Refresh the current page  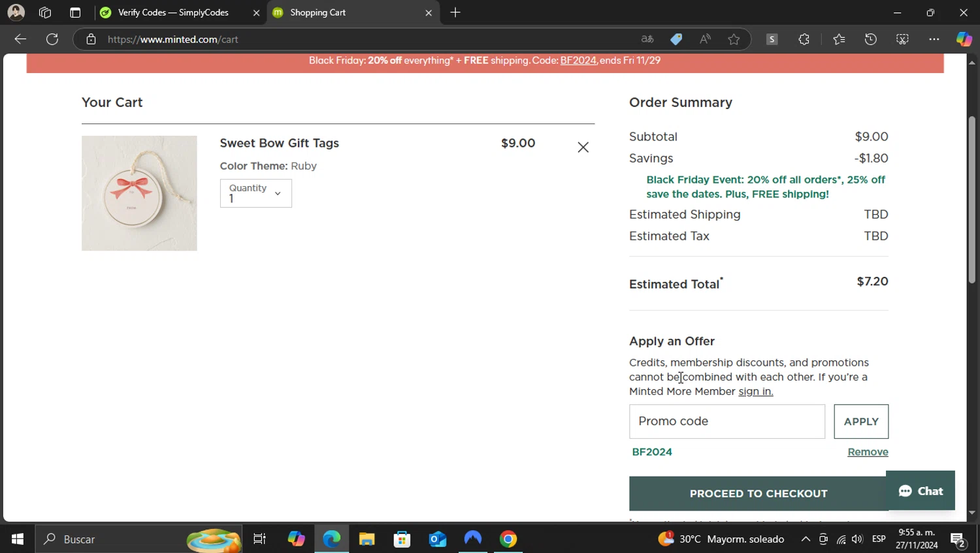(x=52, y=39)
